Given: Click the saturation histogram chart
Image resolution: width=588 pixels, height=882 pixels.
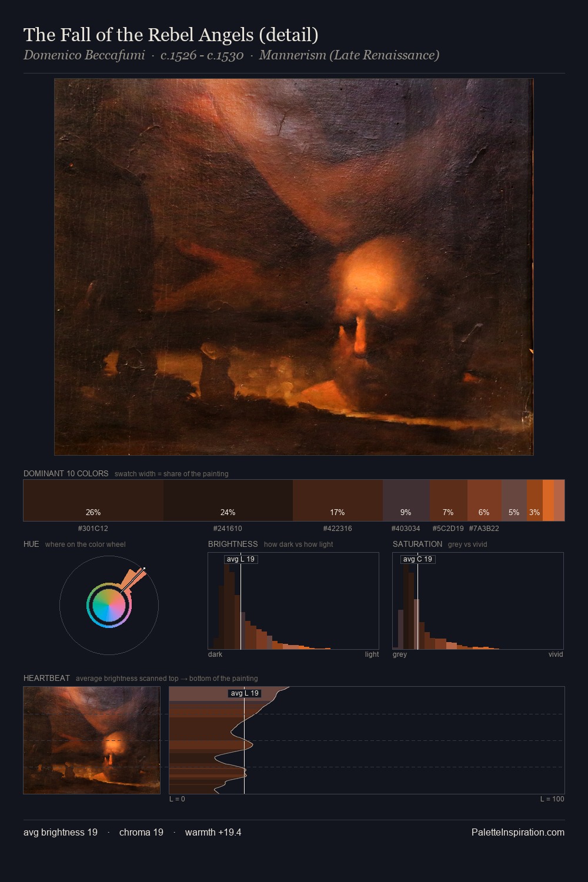Looking at the screenshot, I should click(x=478, y=601).
